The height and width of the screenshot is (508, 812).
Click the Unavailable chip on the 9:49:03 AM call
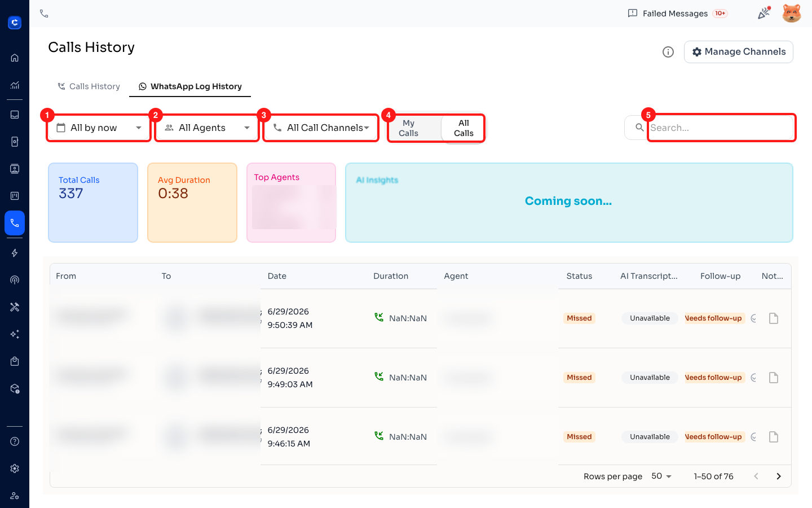[650, 378]
